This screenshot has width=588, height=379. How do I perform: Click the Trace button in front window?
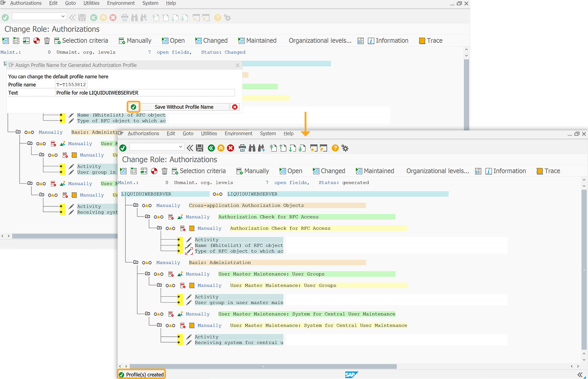coord(548,171)
